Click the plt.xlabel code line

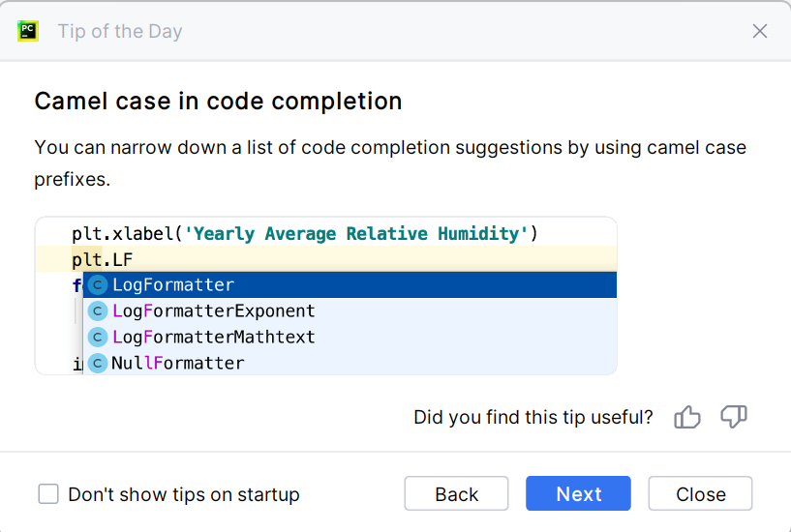pos(304,234)
